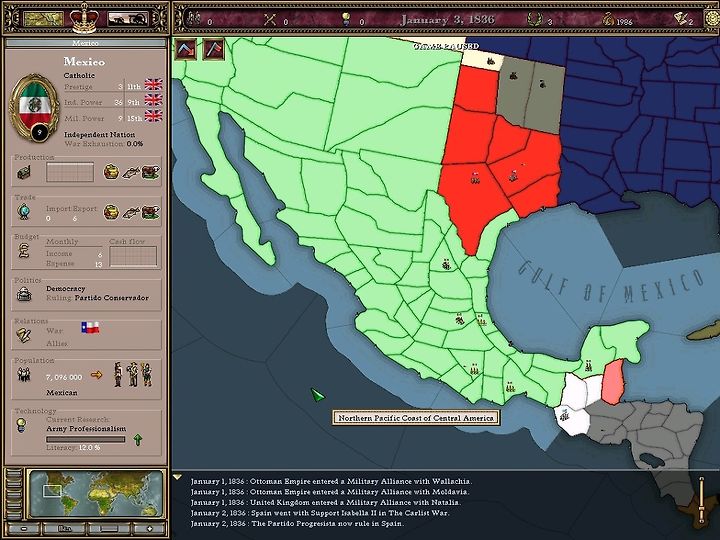Click the blue-red arrow map button
This screenshot has width=720, height=540.
coord(186,49)
